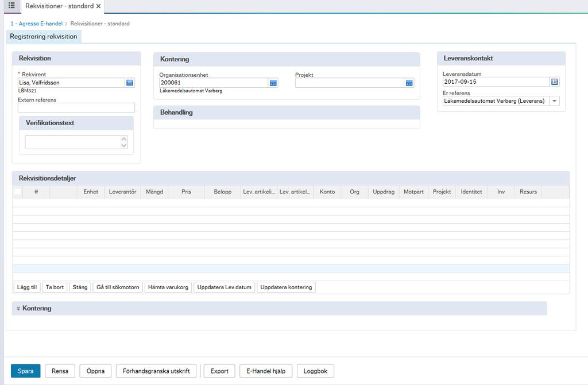Sort by the Konto column header
588x385 pixels.
pos(327,192)
